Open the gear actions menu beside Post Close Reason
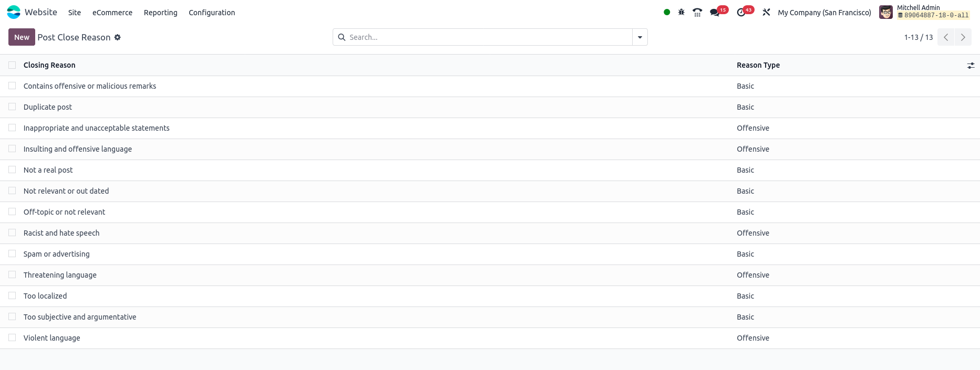The image size is (980, 370). coord(118,37)
